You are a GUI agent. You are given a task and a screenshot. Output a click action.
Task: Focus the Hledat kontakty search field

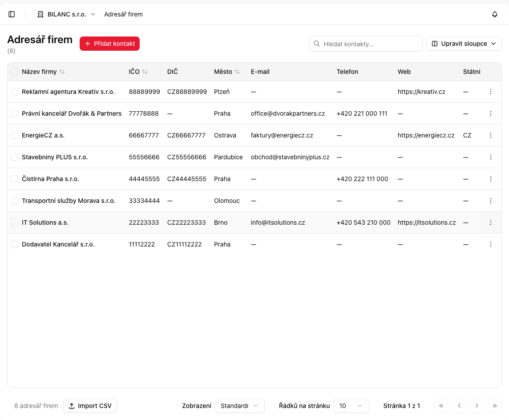(x=366, y=44)
